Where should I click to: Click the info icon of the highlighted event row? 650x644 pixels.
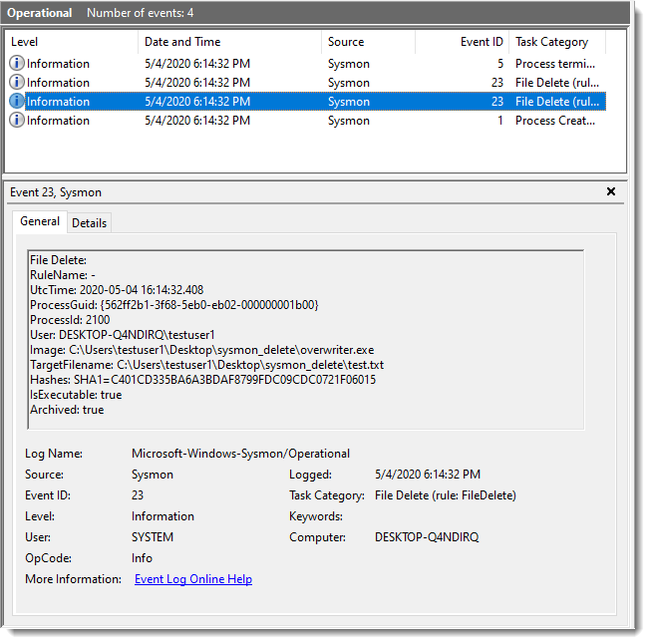[17, 102]
